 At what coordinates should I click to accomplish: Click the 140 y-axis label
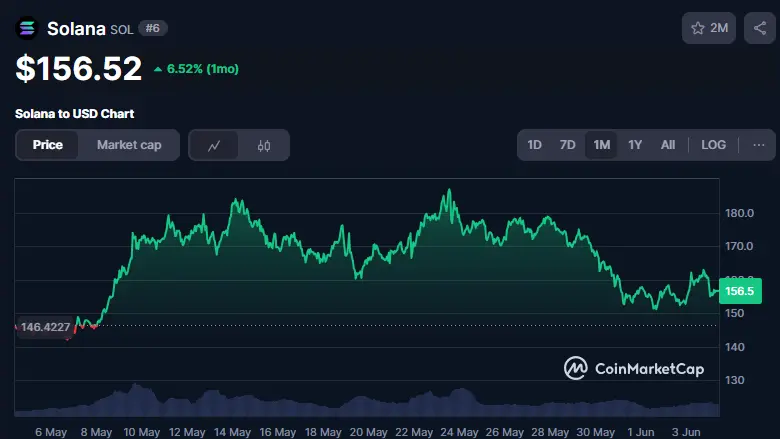(735, 347)
